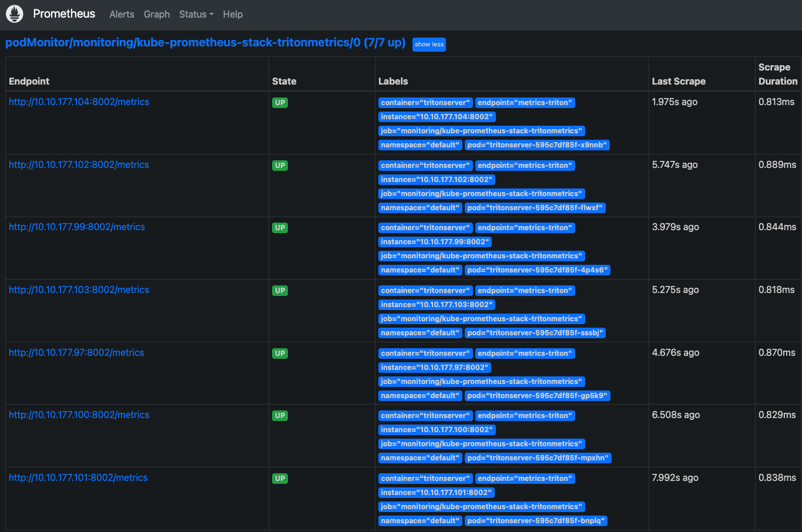The image size is (802, 532).
Task: Open endpoint http://10.10.177.103:8002/metrics
Action: tap(79, 290)
